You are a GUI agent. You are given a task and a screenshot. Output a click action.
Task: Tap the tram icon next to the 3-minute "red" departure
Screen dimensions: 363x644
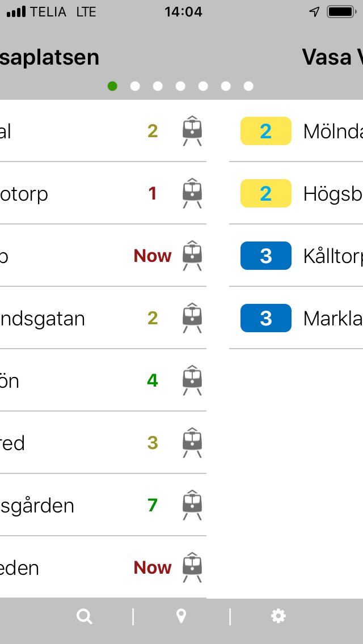click(x=191, y=442)
